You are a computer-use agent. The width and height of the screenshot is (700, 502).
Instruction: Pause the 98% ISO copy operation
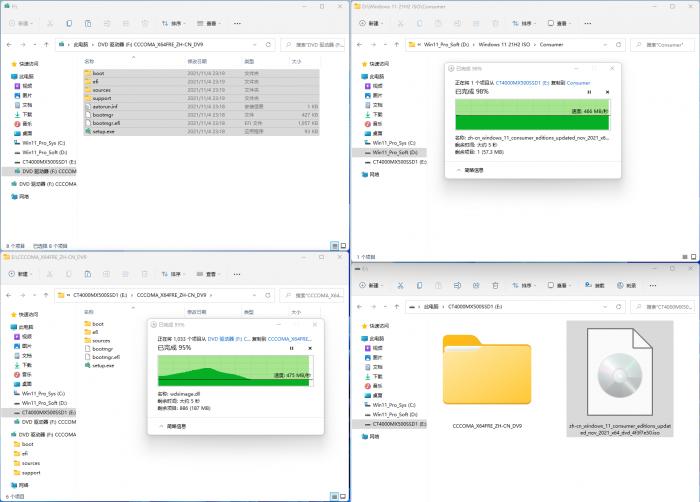point(588,92)
